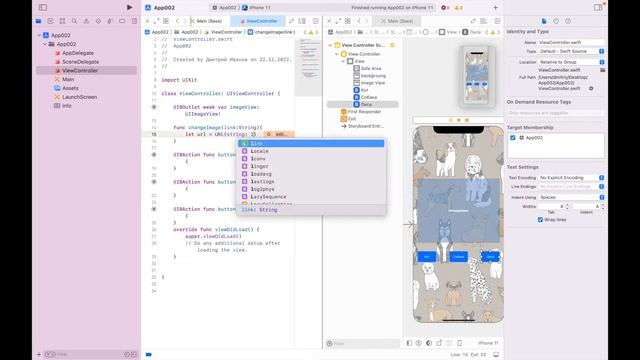Open the Source Control navigator icon

[50, 21]
